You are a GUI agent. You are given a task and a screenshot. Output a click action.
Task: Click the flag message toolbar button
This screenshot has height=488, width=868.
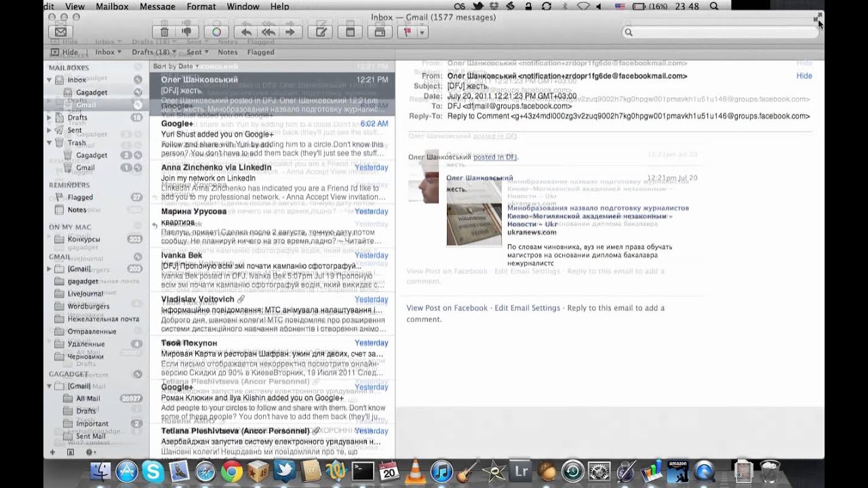[x=409, y=31]
